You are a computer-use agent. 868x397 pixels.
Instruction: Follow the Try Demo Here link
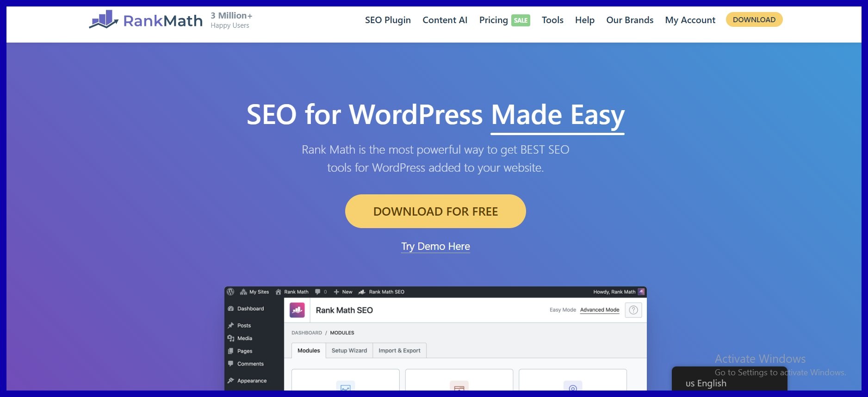435,246
